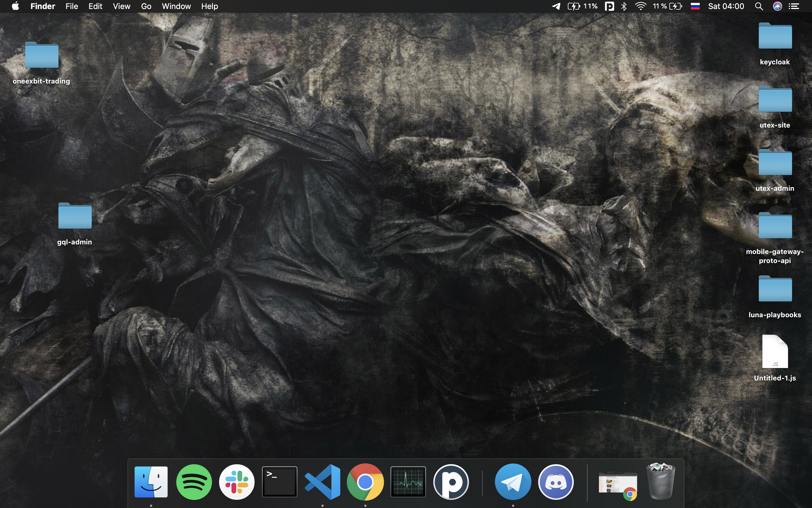Image resolution: width=812 pixels, height=508 pixels.
Task: Open Activity Monitor from the Dock
Action: point(408,482)
